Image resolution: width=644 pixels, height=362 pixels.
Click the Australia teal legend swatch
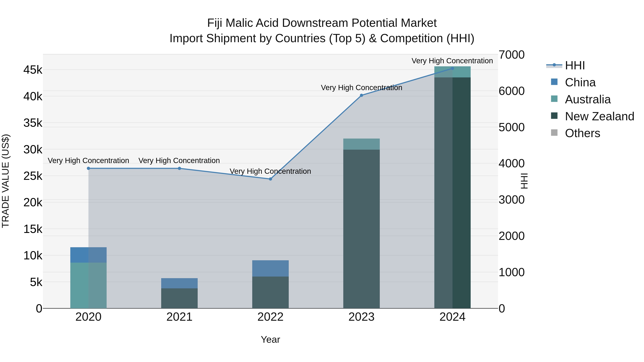tap(554, 99)
